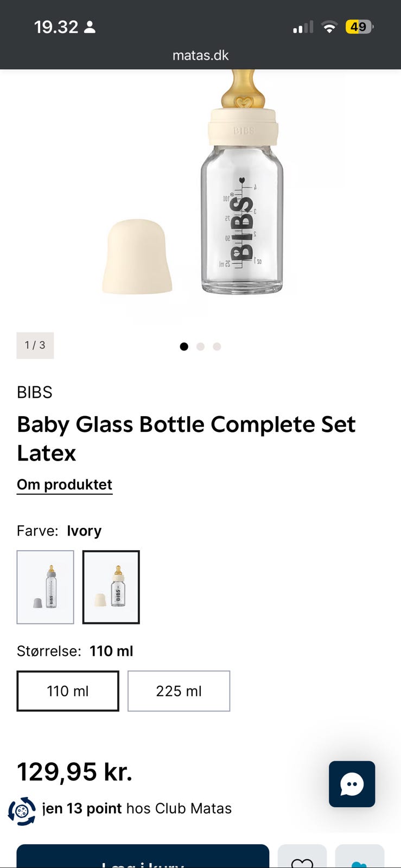Choose the Ivory bottle color variant
The image size is (401, 868).
click(x=111, y=587)
